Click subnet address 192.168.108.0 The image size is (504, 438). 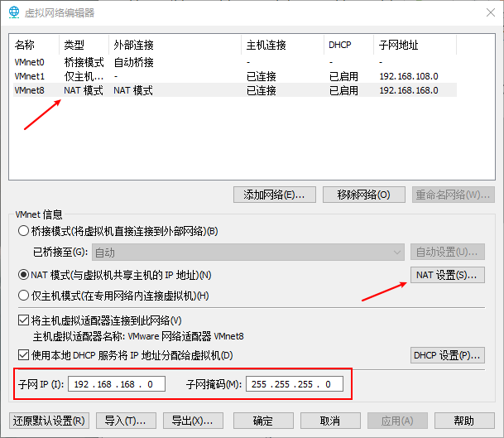[409, 76]
